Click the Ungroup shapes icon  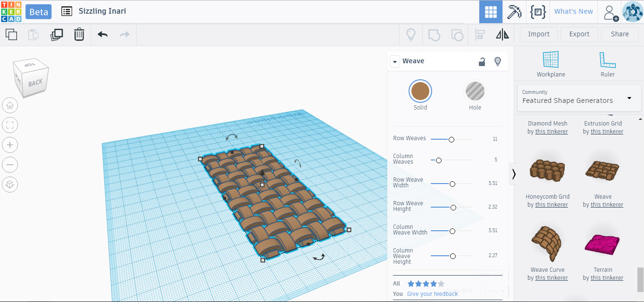click(457, 34)
